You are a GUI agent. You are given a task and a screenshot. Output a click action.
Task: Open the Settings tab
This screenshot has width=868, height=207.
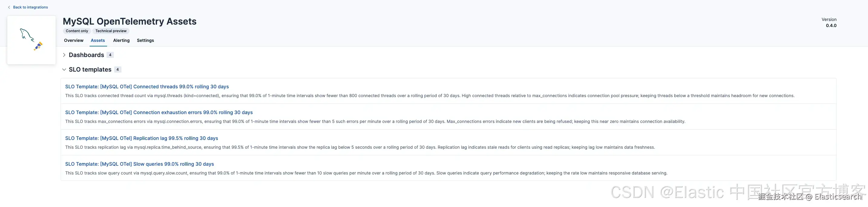pos(145,41)
